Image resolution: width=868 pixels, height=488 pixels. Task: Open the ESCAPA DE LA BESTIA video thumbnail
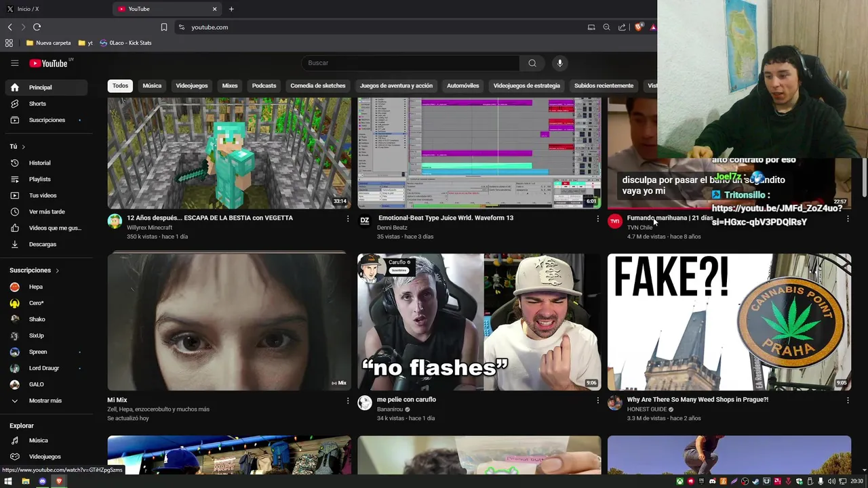point(229,153)
